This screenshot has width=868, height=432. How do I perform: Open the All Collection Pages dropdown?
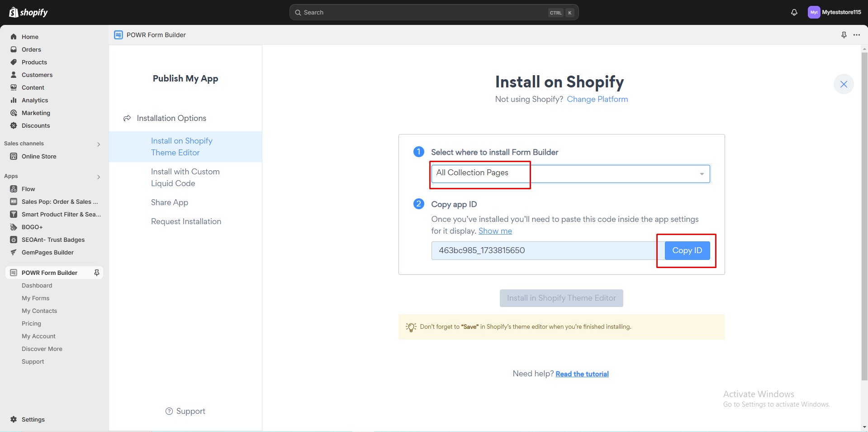click(570, 174)
